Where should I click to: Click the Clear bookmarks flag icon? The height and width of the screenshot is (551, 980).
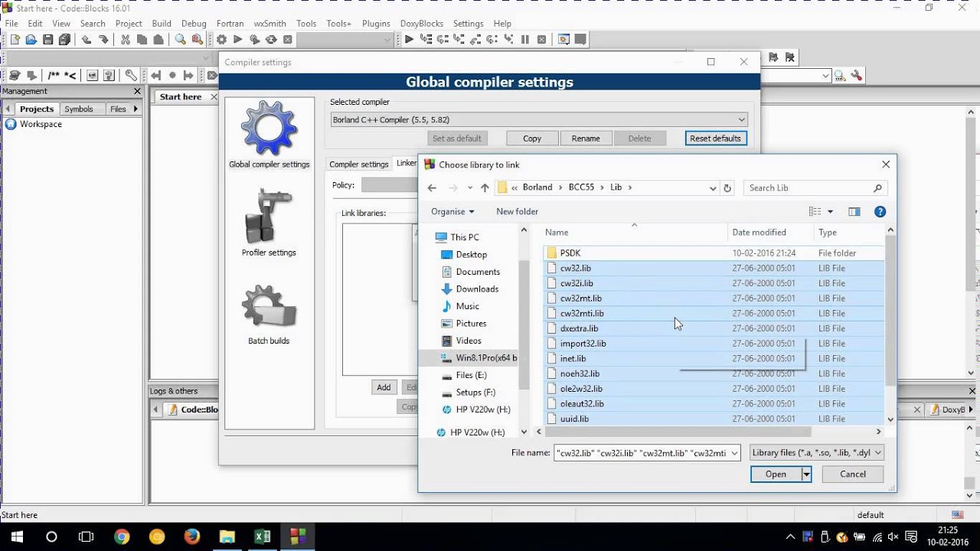coord(790,57)
